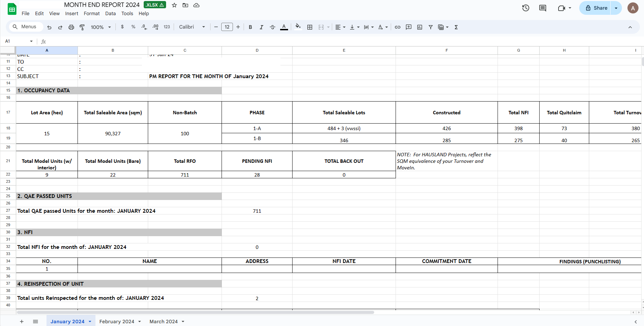The width and height of the screenshot is (644, 326).
Task: Click the merge cells icon
Action: [x=321, y=27]
